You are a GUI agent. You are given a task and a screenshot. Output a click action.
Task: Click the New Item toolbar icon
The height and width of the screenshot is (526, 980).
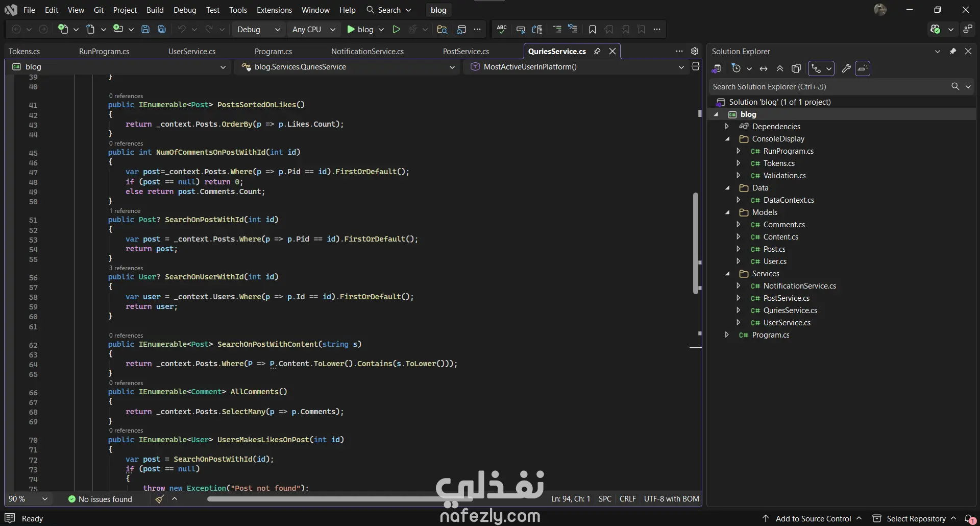63,29
